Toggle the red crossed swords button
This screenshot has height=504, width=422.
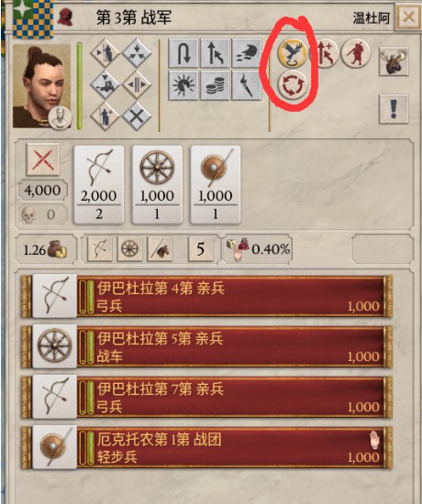coord(43,159)
